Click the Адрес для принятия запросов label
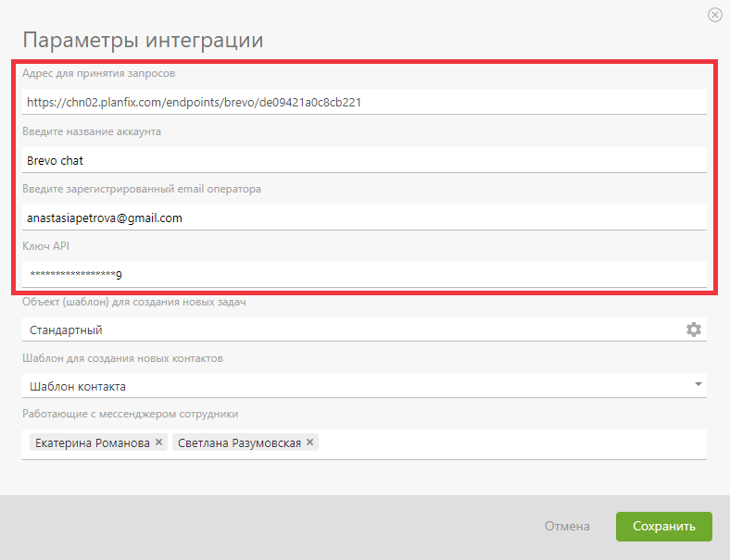Image resolution: width=730 pixels, height=560 pixels. (x=99, y=73)
